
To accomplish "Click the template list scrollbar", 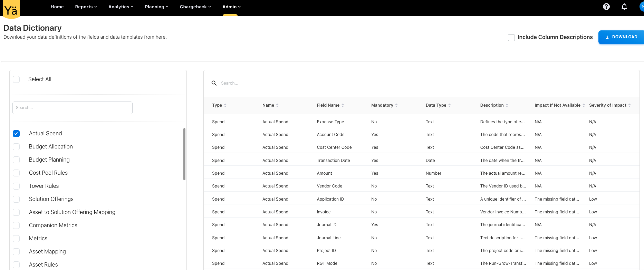I will [184, 154].
